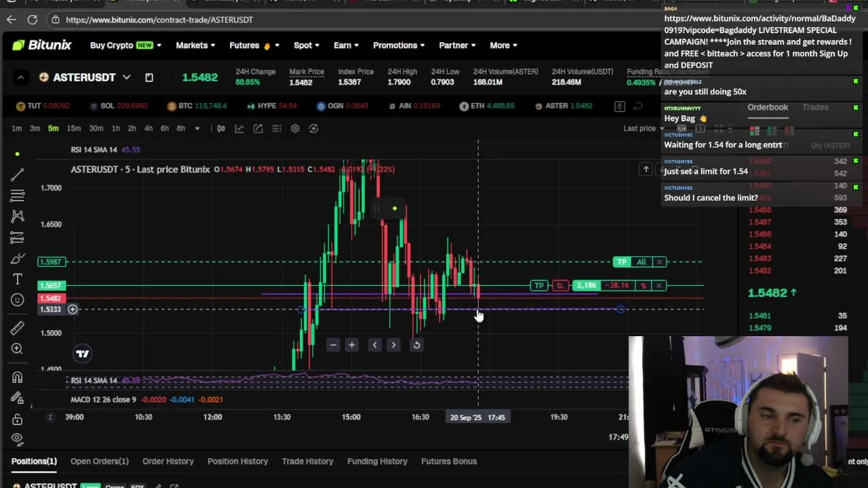
Task: Select the 3m timeframe
Action: (x=35, y=128)
